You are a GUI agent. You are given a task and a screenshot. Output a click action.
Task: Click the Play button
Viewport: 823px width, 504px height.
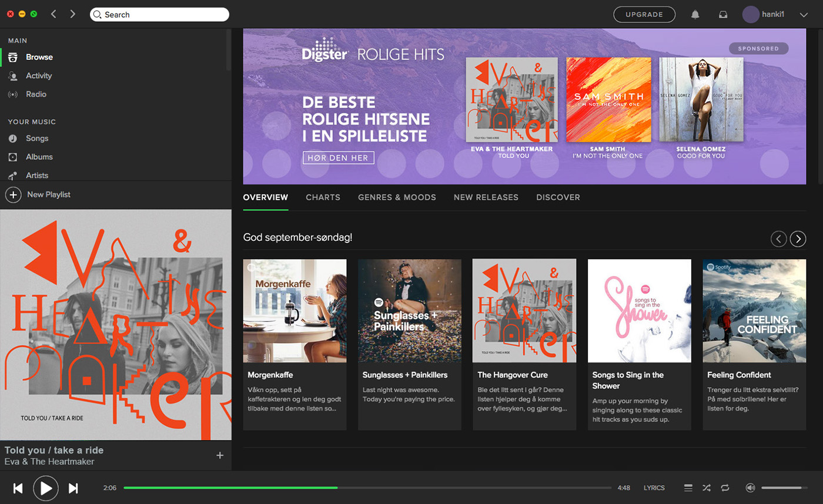tap(46, 488)
